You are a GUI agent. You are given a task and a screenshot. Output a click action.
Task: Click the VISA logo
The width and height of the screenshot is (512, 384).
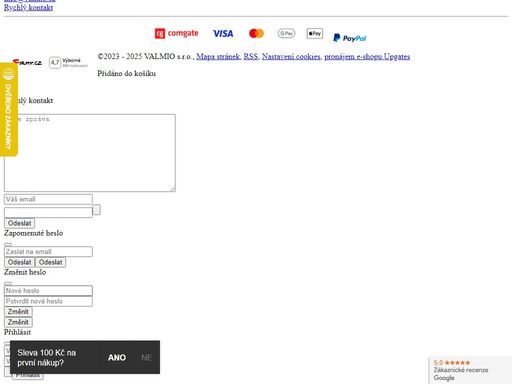point(223,33)
